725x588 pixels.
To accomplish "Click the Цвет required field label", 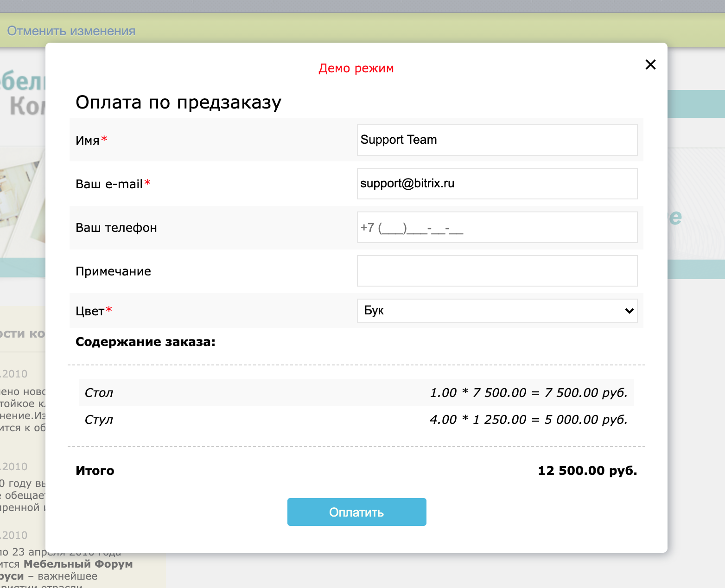I will (x=90, y=311).
